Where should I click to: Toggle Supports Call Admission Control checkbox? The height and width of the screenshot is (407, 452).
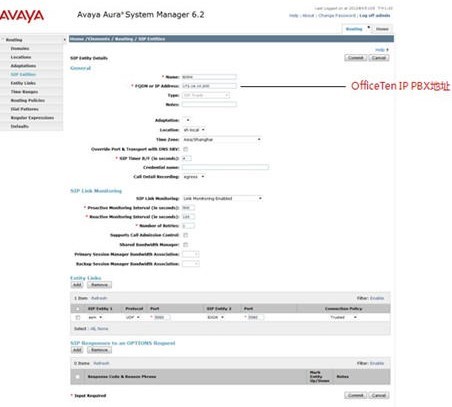(186, 235)
